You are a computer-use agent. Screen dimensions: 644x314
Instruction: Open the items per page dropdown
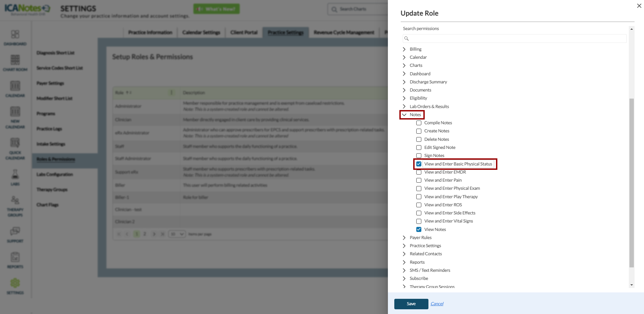[177, 234]
